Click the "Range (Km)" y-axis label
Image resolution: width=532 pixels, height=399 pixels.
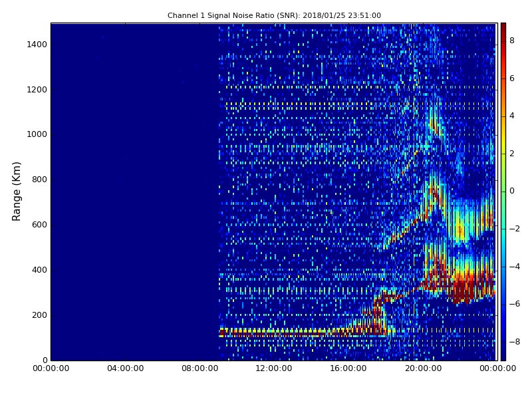pos(16,192)
